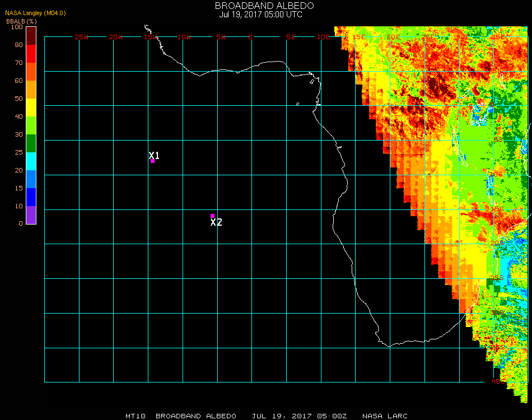Click the 15S latitude label

[497, 209]
